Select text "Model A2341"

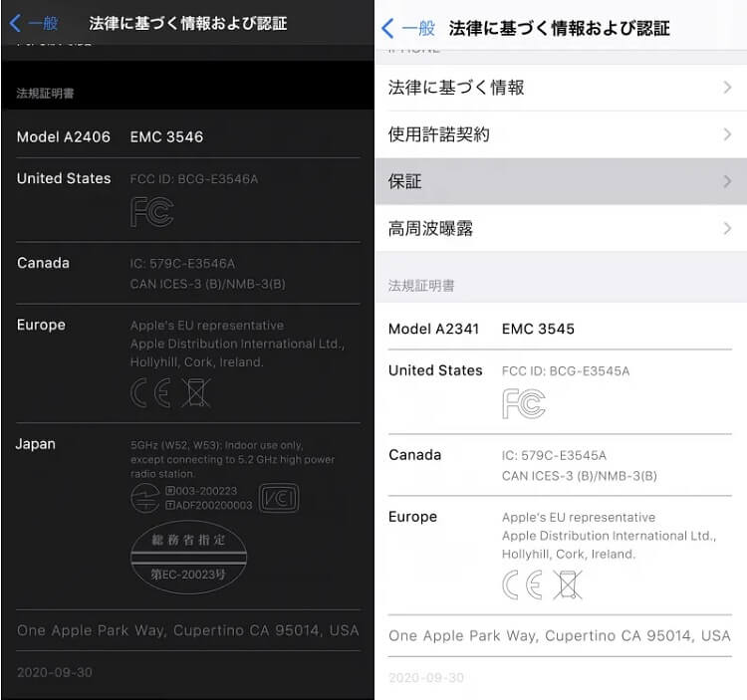point(433,329)
